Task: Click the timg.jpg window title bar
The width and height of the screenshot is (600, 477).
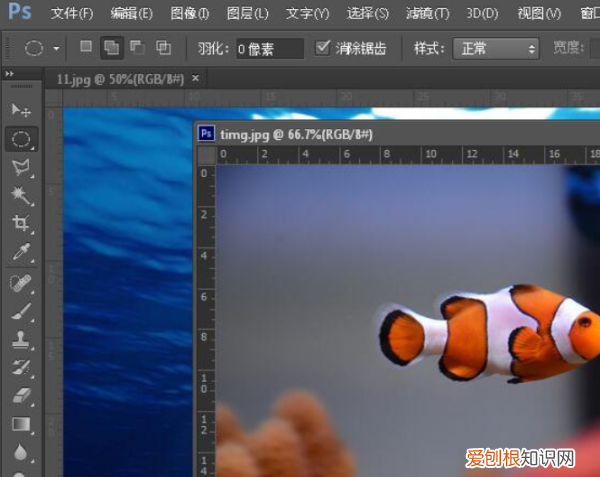Action: click(398, 134)
